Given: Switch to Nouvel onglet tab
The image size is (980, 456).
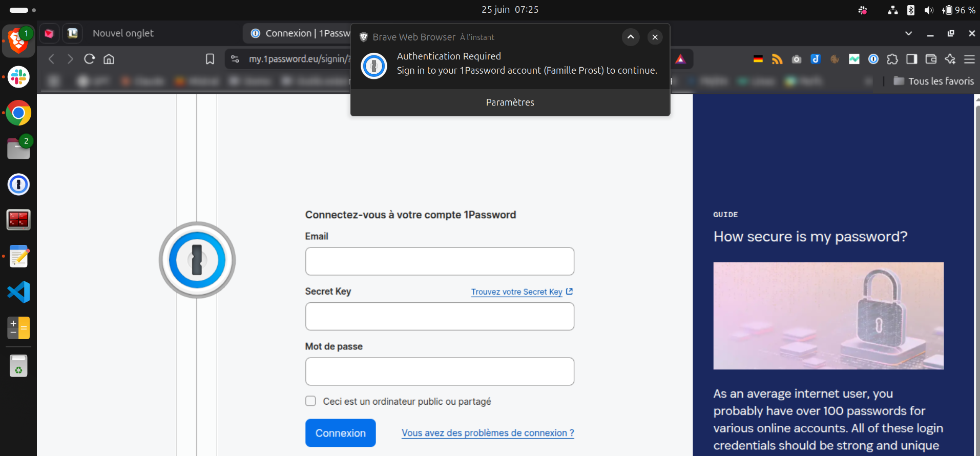Looking at the screenshot, I should click(123, 33).
